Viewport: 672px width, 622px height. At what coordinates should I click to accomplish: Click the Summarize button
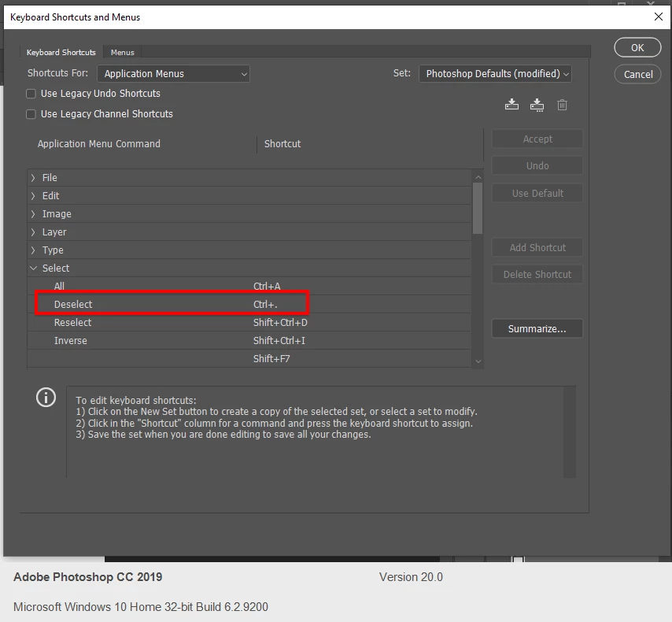(x=537, y=328)
